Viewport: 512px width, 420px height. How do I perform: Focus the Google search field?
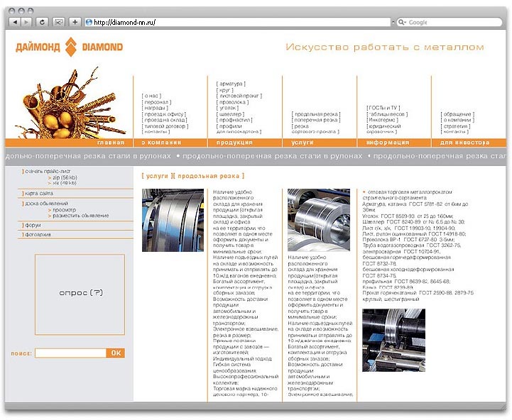(450, 22)
